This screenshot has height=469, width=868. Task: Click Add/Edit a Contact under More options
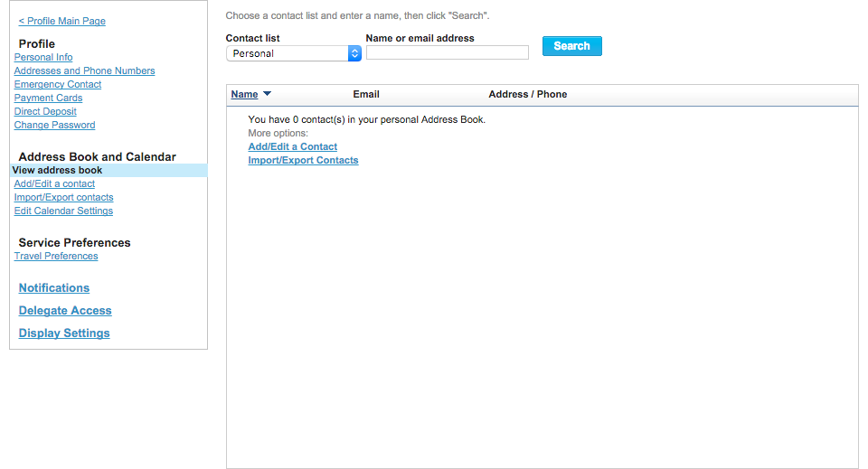point(292,146)
